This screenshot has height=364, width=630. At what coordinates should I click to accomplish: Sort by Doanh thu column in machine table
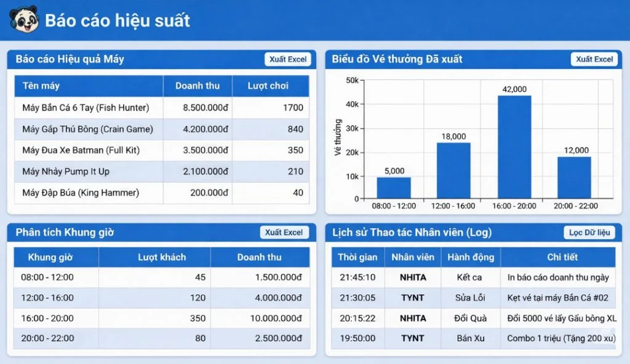click(197, 86)
